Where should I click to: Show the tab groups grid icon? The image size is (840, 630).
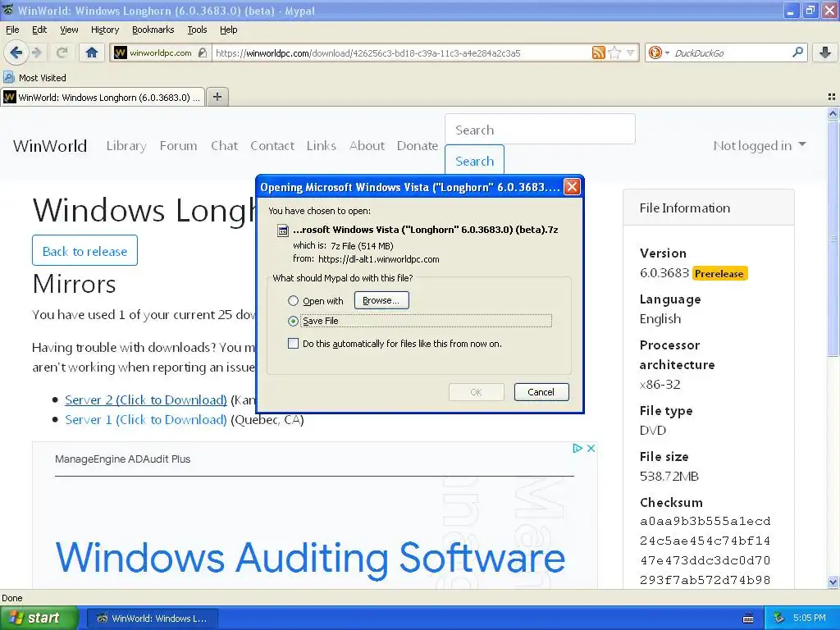coord(832,97)
